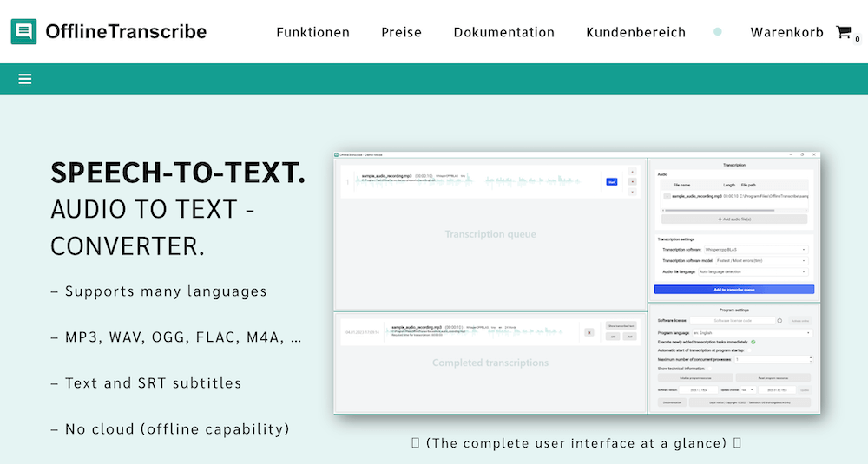Click 'Add audio file(s)' in the app screenshot
The height and width of the screenshot is (464, 868).
click(x=734, y=219)
